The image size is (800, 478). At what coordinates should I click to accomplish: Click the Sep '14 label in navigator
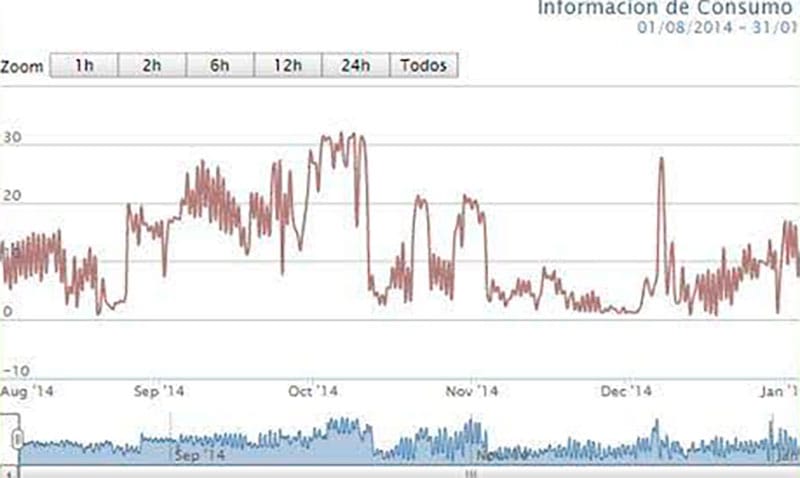201,456
